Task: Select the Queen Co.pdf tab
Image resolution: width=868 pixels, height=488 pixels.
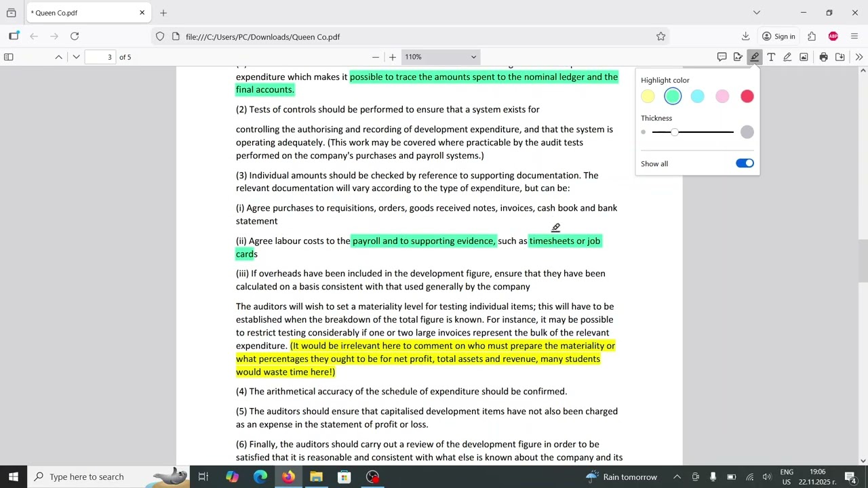Action: point(87,12)
